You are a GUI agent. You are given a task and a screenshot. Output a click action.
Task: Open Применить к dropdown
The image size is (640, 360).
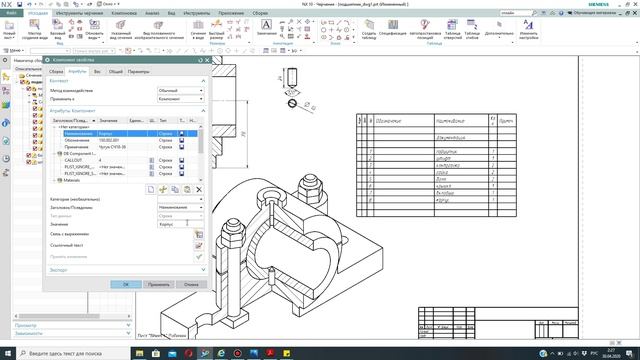pyautogui.click(x=180, y=99)
